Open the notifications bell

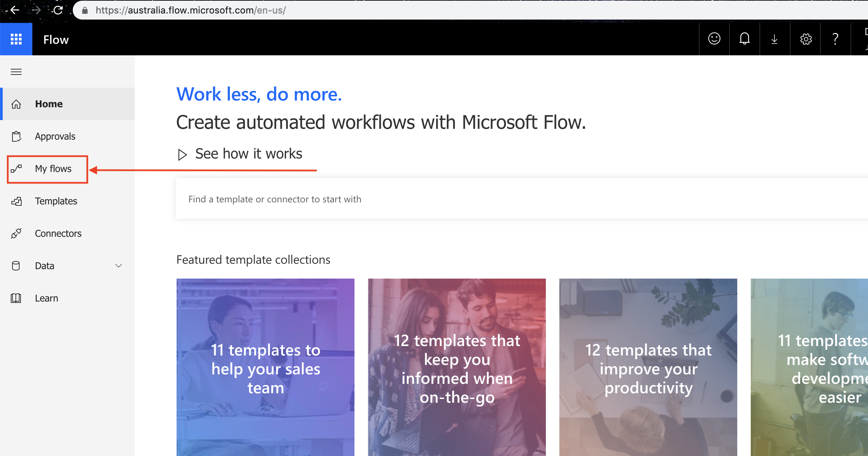(x=744, y=39)
